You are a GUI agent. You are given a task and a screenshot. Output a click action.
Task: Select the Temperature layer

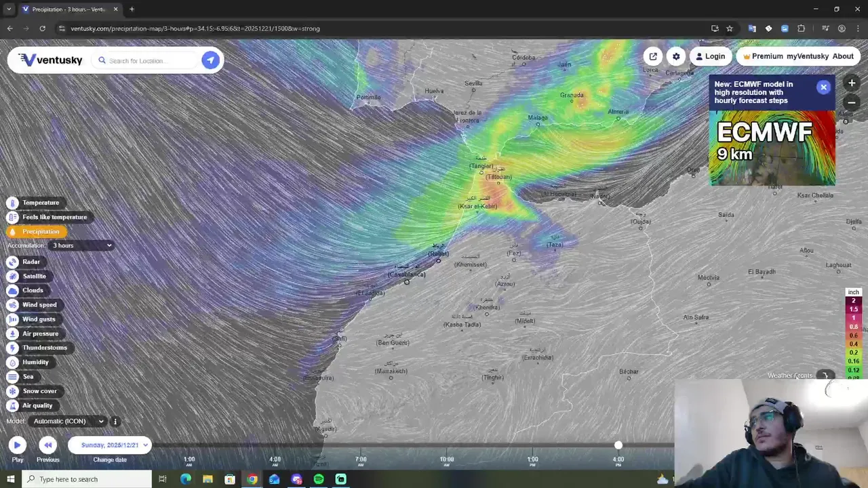34,203
